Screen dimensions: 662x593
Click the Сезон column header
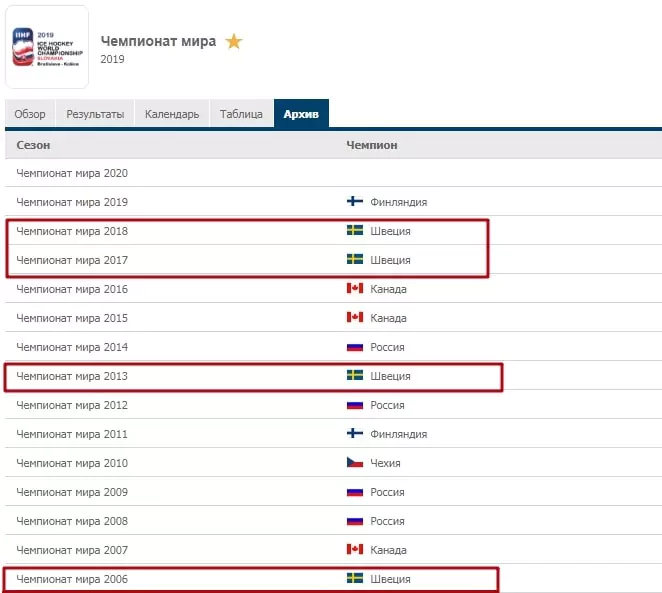pos(33,145)
